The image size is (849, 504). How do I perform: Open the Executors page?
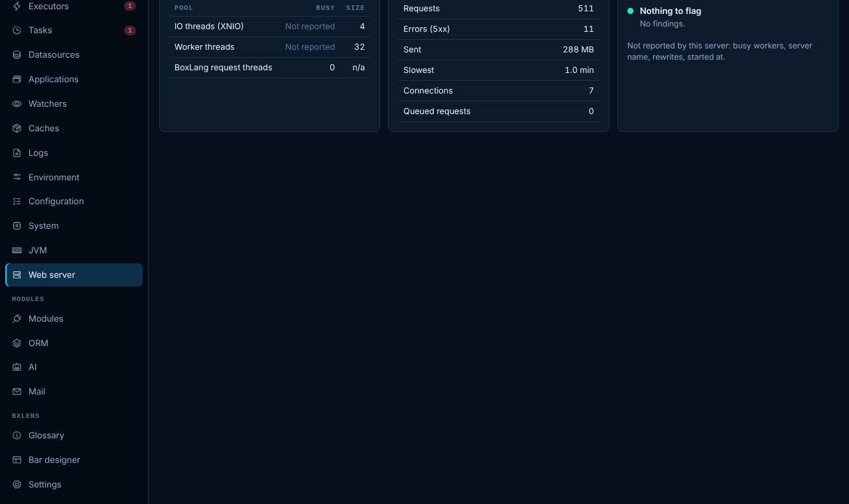(74, 6)
